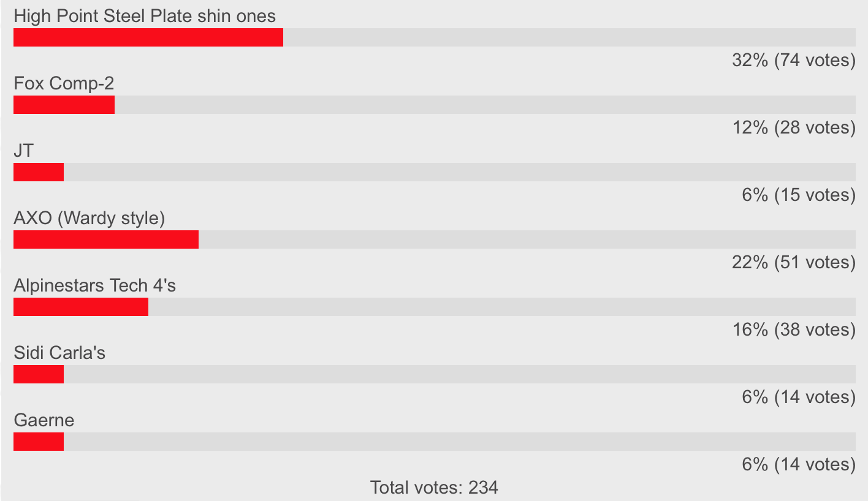Click the "Total votes: 234" text
Screen dimensions: 868x501
pyautogui.click(x=434, y=488)
